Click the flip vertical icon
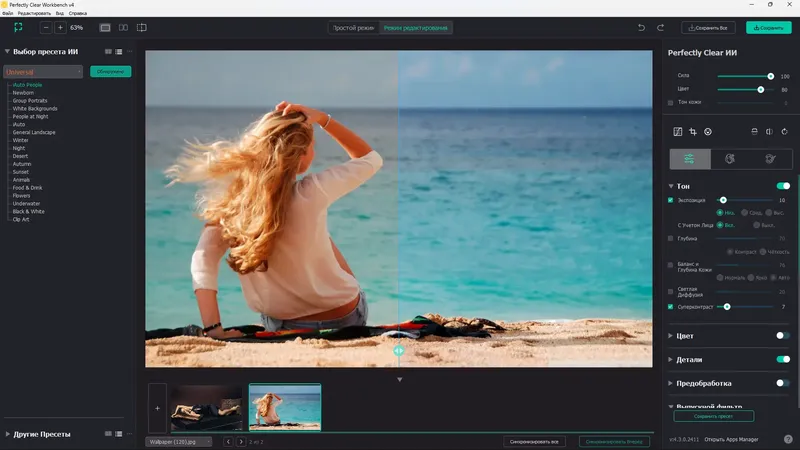 [x=755, y=132]
